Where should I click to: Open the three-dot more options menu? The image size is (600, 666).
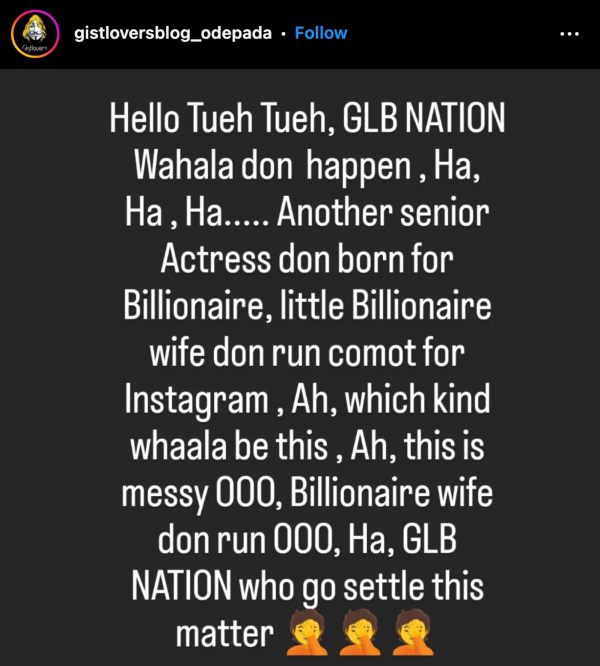click(569, 34)
